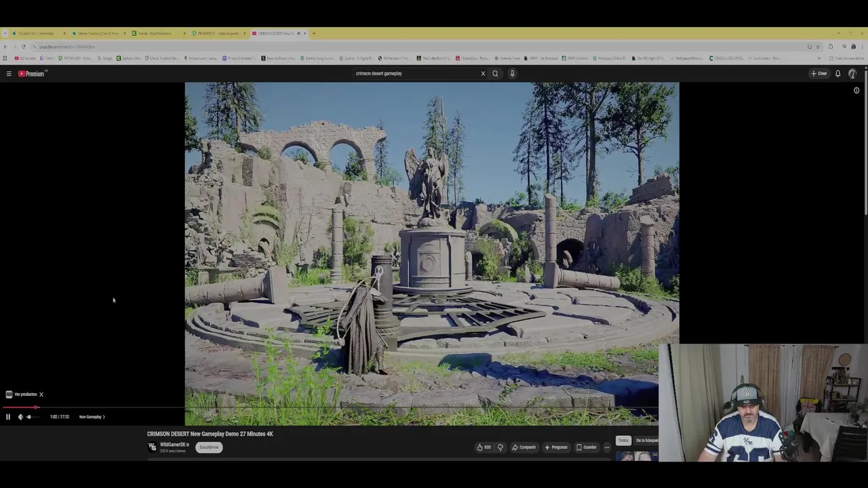Go to the YouTube Premium home logo
The image size is (868, 488).
[31, 73]
